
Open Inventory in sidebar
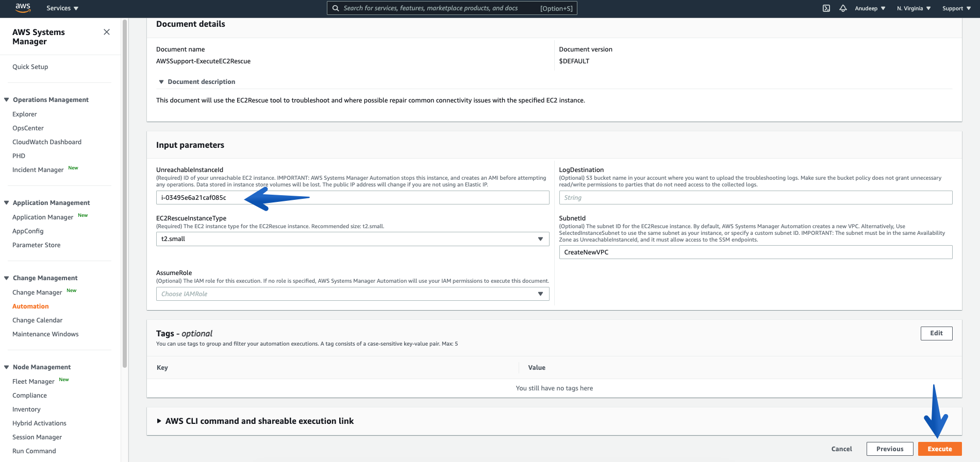click(x=27, y=409)
